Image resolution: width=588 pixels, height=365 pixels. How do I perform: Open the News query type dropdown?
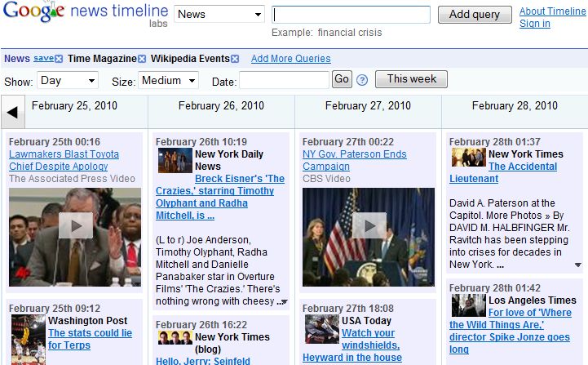pyautogui.click(x=219, y=14)
